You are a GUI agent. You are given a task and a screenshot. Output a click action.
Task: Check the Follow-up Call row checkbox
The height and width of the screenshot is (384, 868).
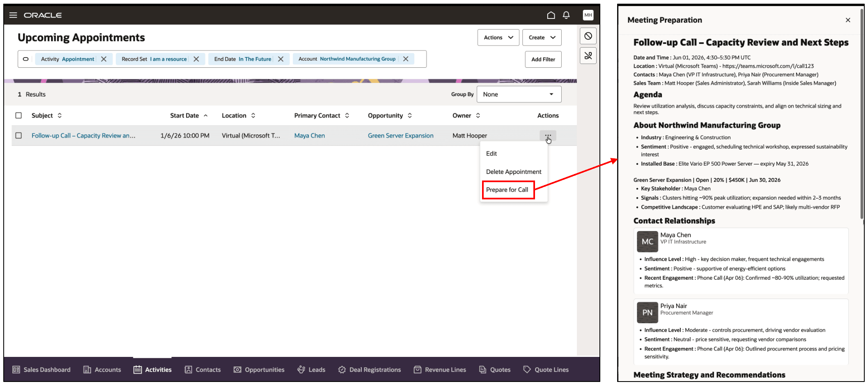[x=18, y=135]
